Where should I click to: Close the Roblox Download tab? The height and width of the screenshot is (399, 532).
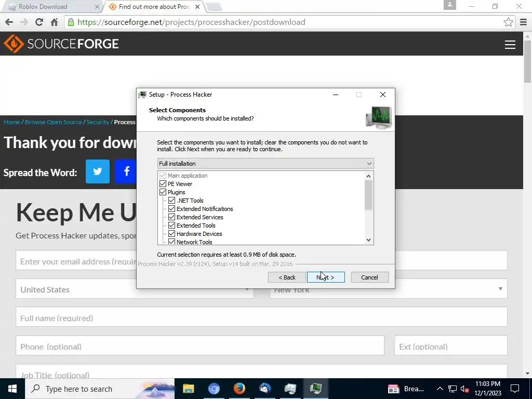click(97, 7)
